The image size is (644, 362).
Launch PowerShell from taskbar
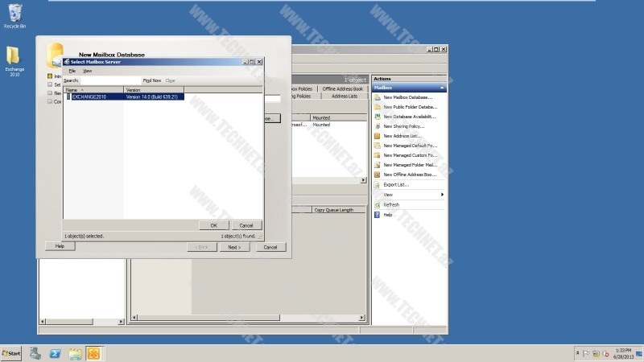tap(55, 353)
